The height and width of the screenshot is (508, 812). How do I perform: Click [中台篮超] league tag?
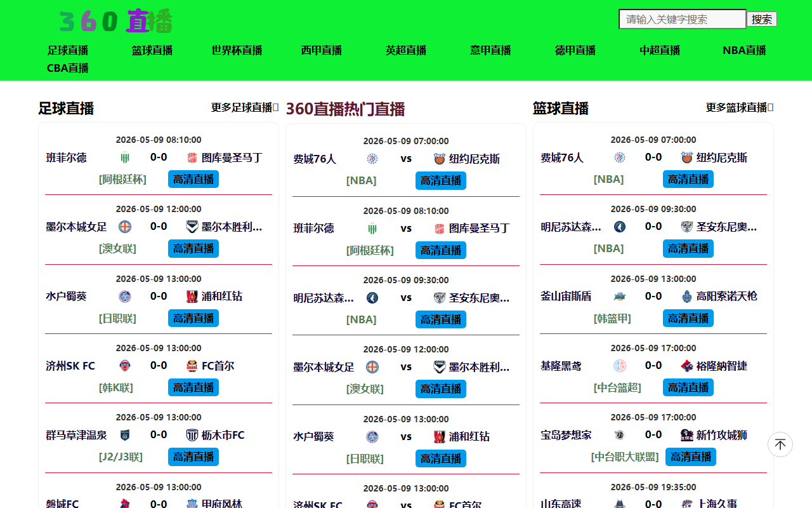(617, 388)
